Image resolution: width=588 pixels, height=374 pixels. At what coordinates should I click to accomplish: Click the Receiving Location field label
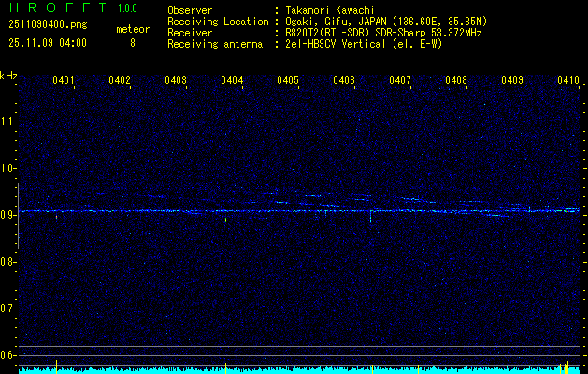tap(212, 22)
